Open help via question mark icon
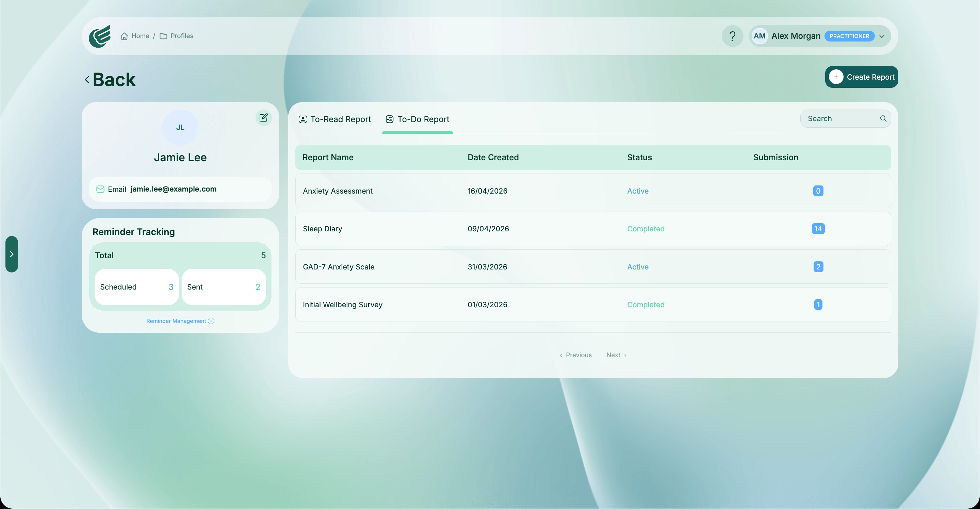Viewport: 980px width, 509px height. point(732,36)
